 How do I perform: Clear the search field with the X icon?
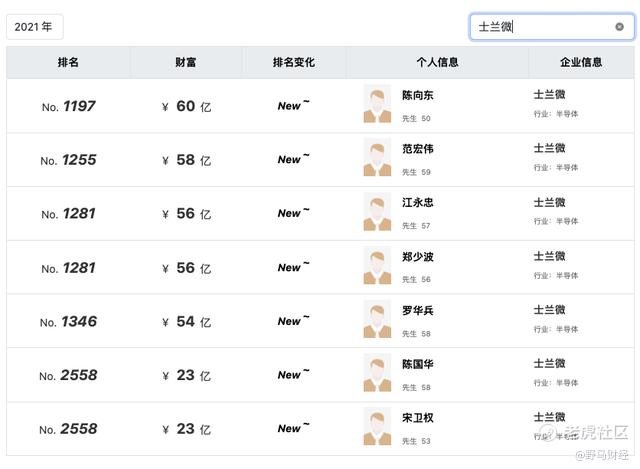point(619,27)
